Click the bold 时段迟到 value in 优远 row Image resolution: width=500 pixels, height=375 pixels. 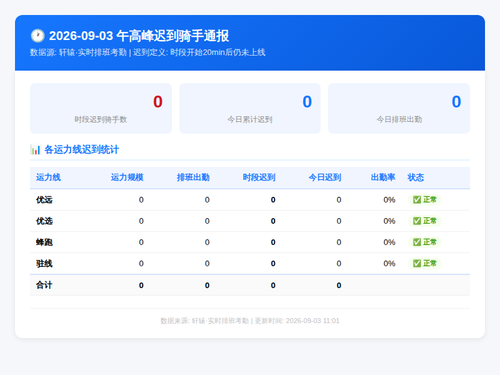tap(273, 200)
